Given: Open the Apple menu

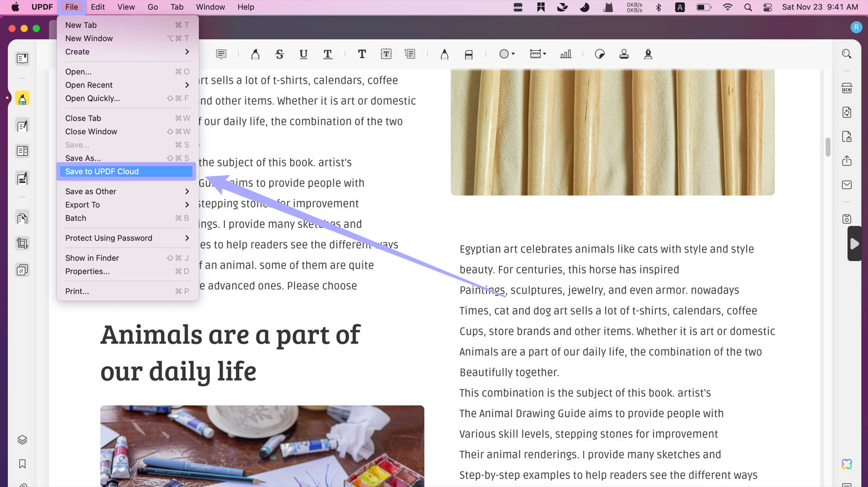Looking at the screenshot, I should pyautogui.click(x=15, y=7).
